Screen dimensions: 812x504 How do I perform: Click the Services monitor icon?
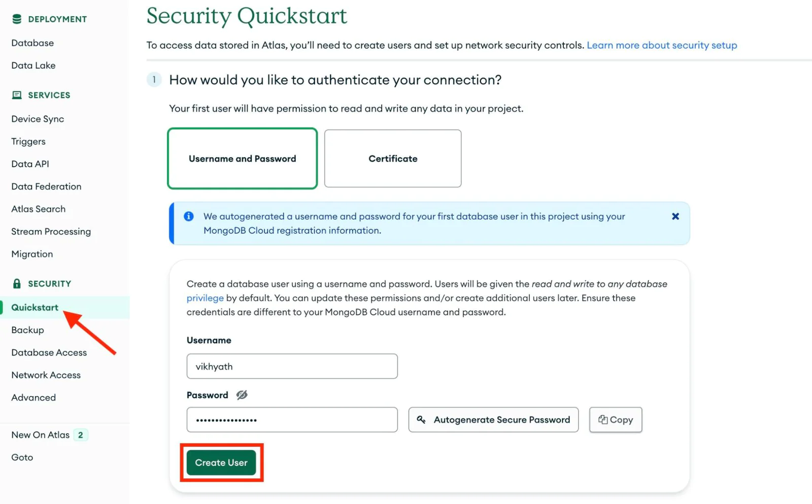tap(17, 95)
